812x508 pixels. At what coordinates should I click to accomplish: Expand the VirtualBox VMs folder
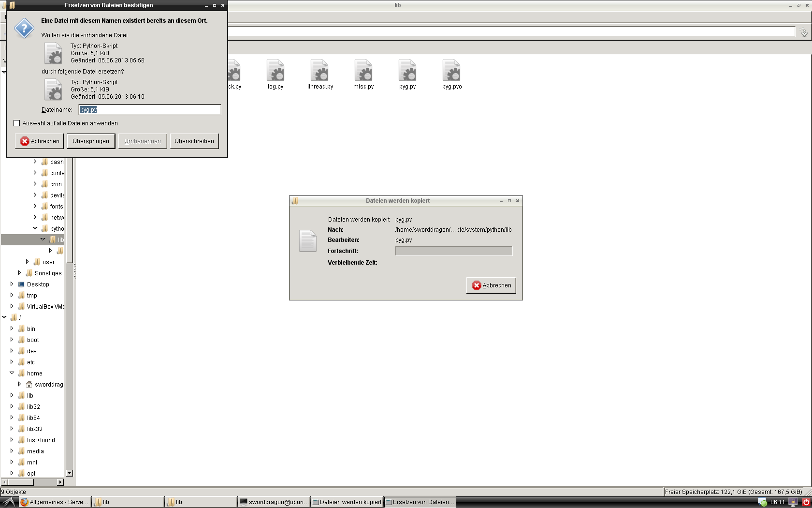(x=12, y=306)
